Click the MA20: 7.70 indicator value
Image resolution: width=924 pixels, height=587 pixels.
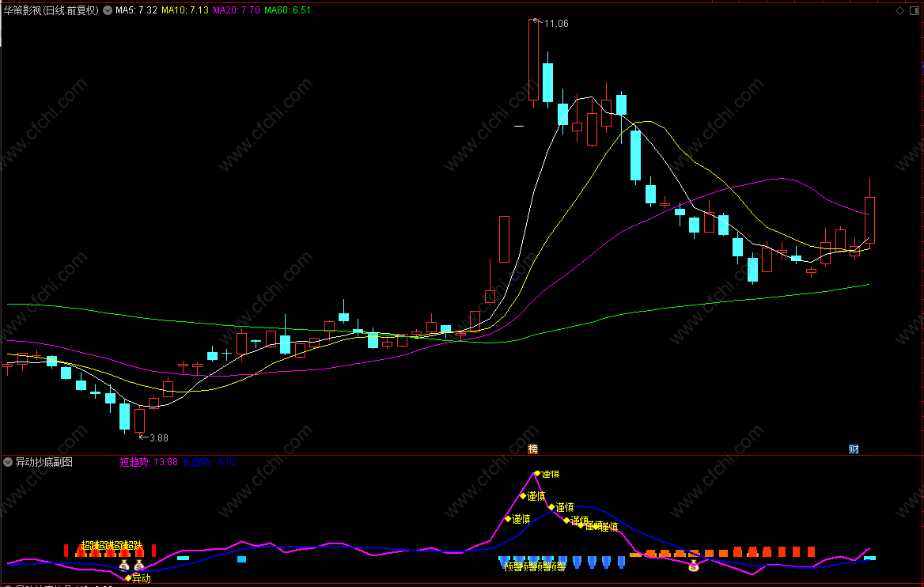point(237,10)
